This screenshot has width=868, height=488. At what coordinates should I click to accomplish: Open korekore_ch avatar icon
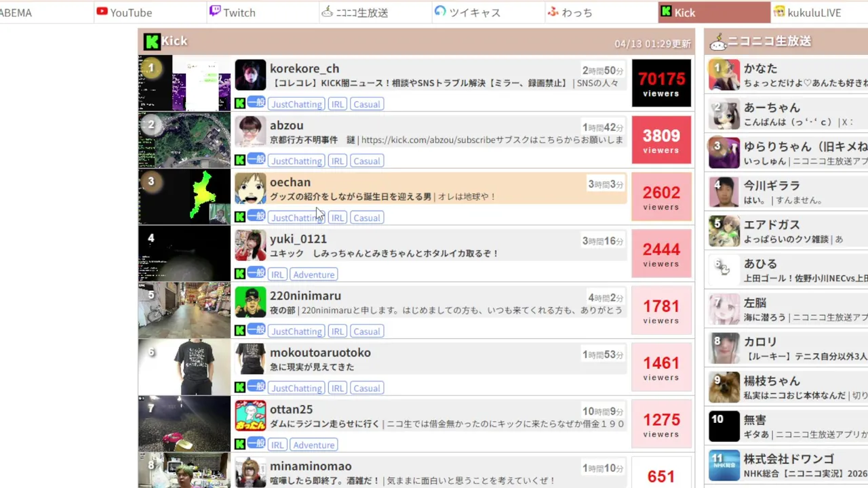[x=250, y=75]
